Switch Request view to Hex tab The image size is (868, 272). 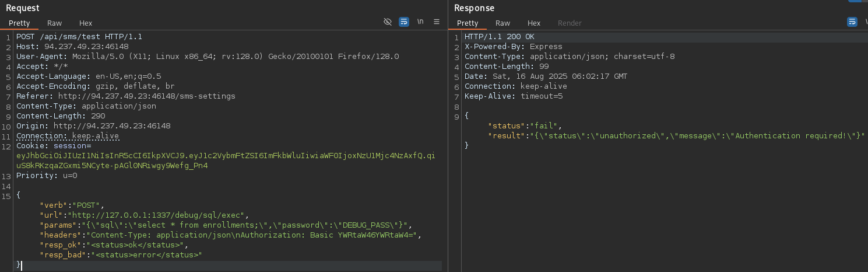coord(86,23)
